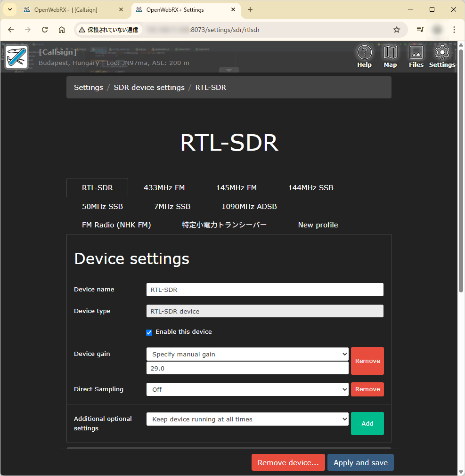465x476 pixels.
Task: Open the Map view icon
Action: 390,56
